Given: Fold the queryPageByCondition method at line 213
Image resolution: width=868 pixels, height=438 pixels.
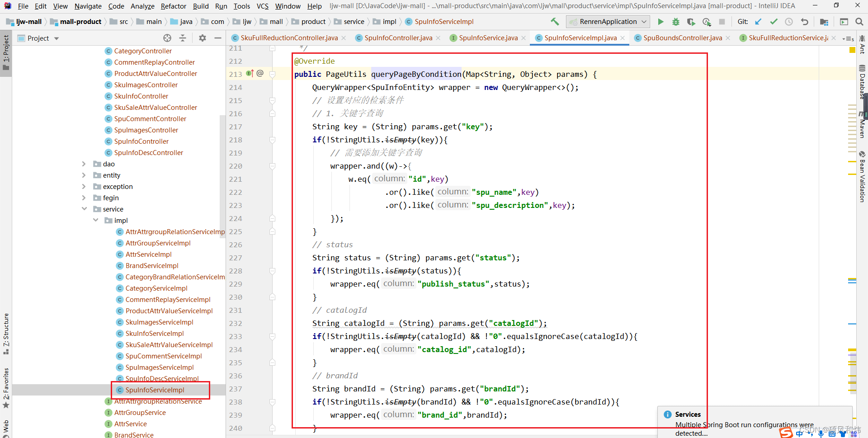Looking at the screenshot, I should pyautogui.click(x=272, y=74).
